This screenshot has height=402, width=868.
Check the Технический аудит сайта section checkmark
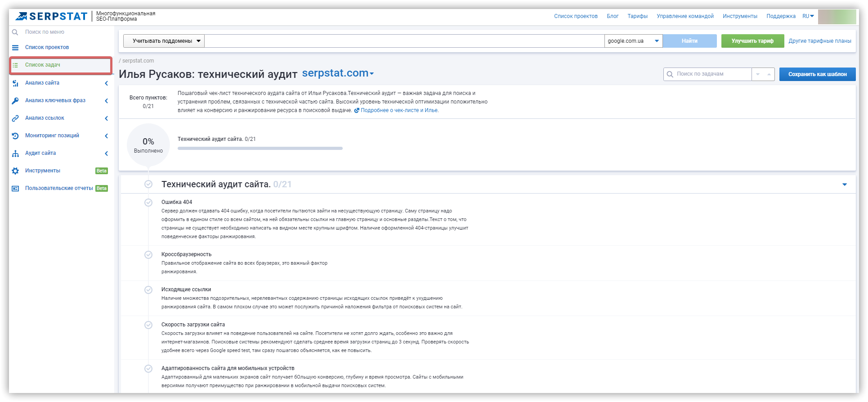(148, 184)
